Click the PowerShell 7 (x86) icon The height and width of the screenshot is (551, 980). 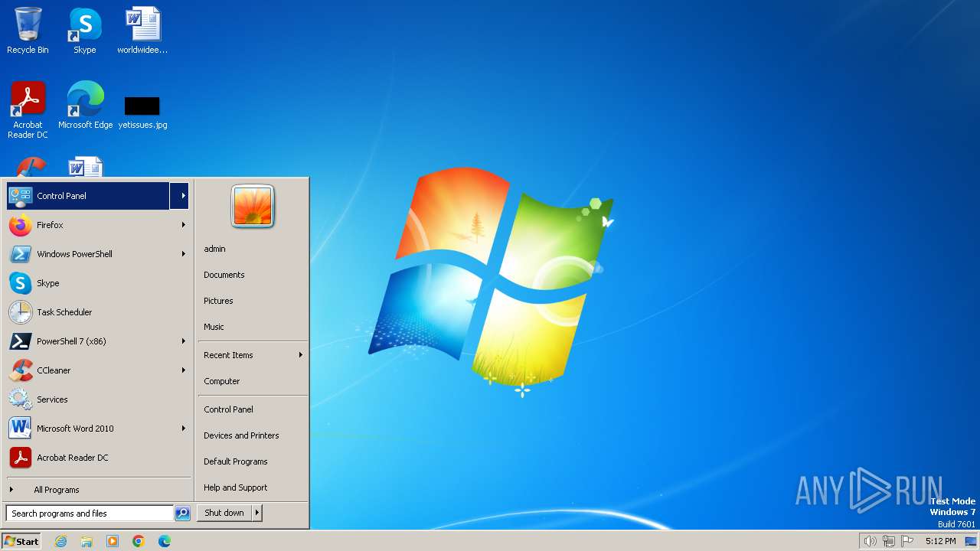[x=21, y=341]
